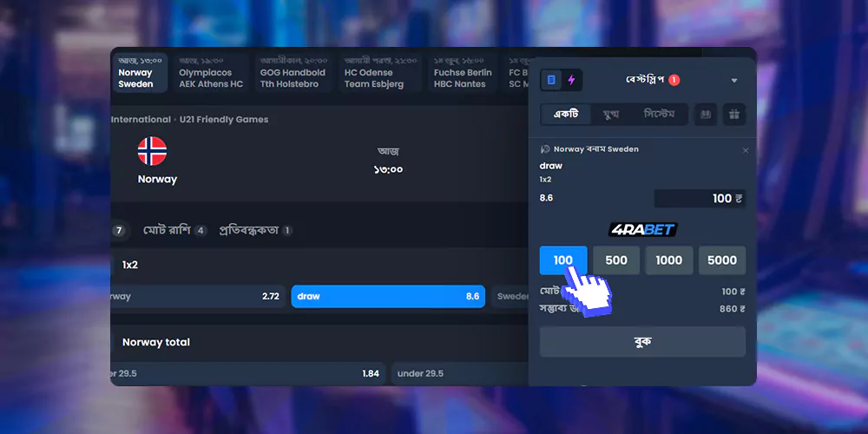Viewport: 868px width, 434px height.
Task: Open the gift bonus icon
Action: tap(734, 115)
